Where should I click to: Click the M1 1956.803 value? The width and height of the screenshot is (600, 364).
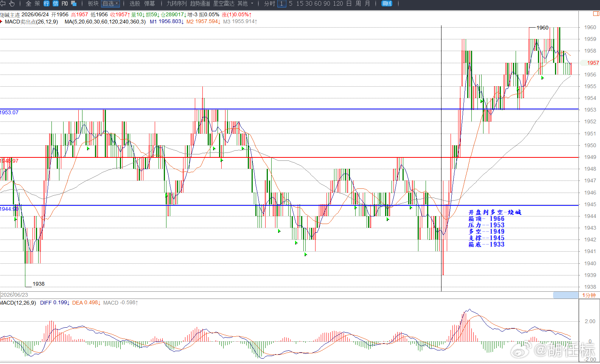pyautogui.click(x=167, y=22)
